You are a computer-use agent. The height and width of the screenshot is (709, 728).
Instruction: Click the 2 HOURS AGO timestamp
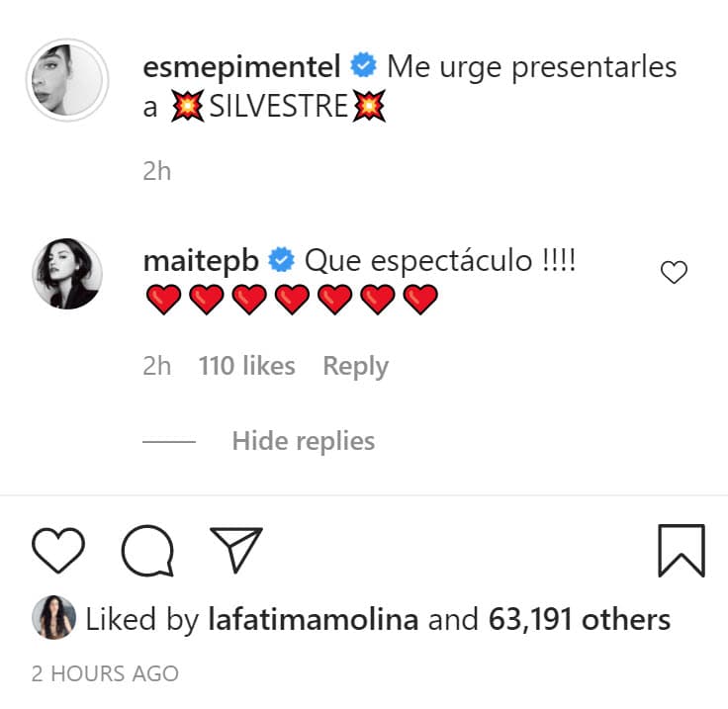pos(105,674)
